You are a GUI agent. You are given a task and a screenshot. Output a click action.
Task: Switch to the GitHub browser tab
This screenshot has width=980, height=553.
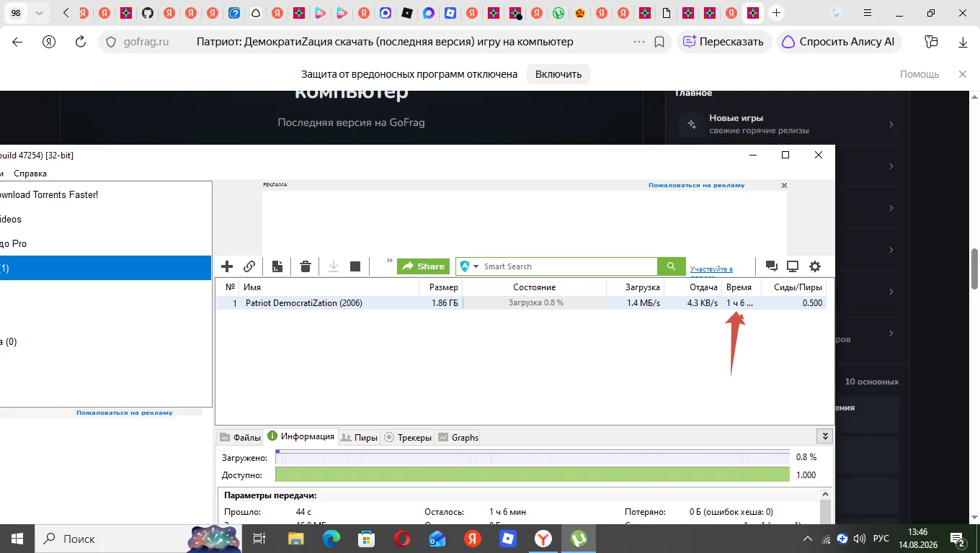pyautogui.click(x=148, y=13)
